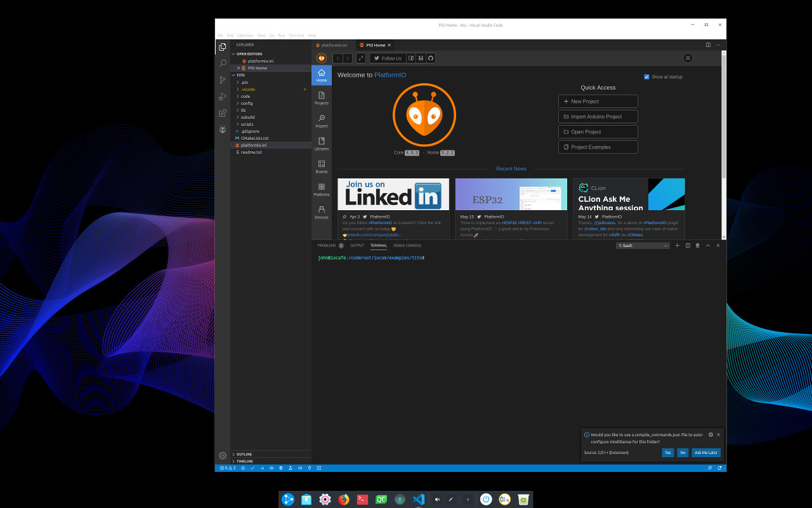The image size is (812, 508).
Task: Toggle the Show at startup checkbox
Action: click(x=646, y=77)
